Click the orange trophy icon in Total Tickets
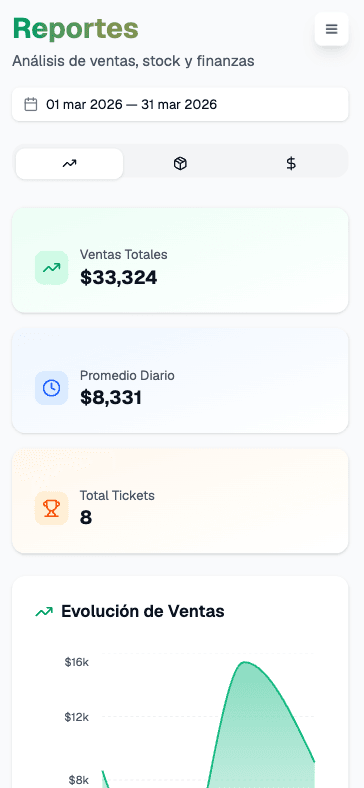This screenshot has width=364, height=788. click(x=51, y=508)
